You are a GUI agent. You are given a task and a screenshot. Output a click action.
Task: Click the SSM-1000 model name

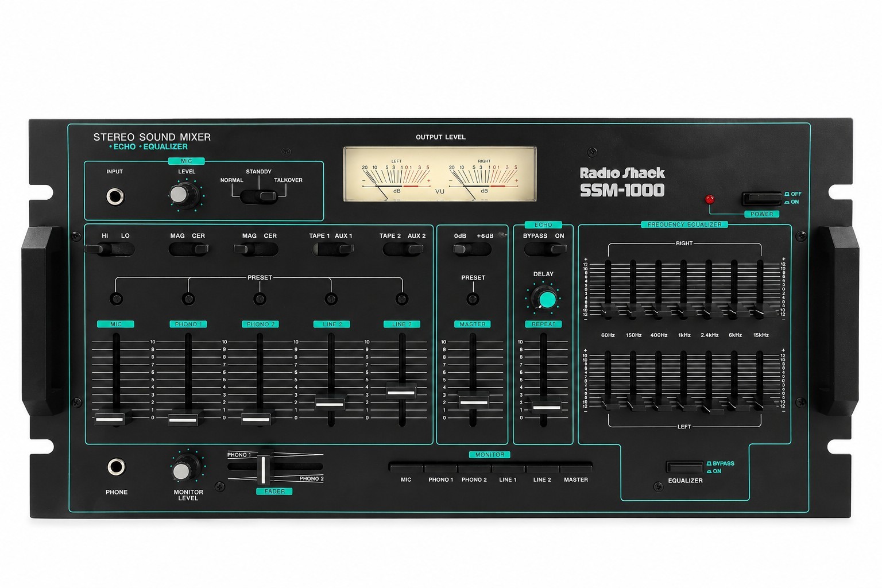622,190
